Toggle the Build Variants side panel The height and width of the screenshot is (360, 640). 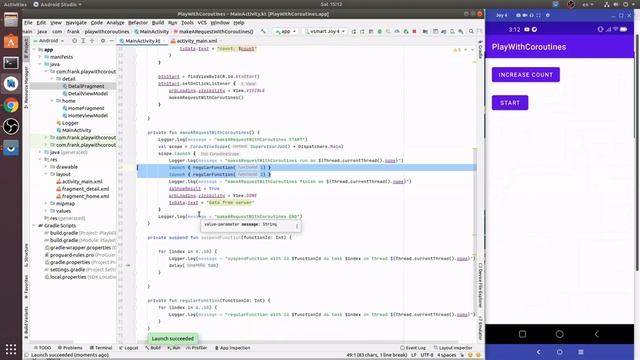point(26,323)
